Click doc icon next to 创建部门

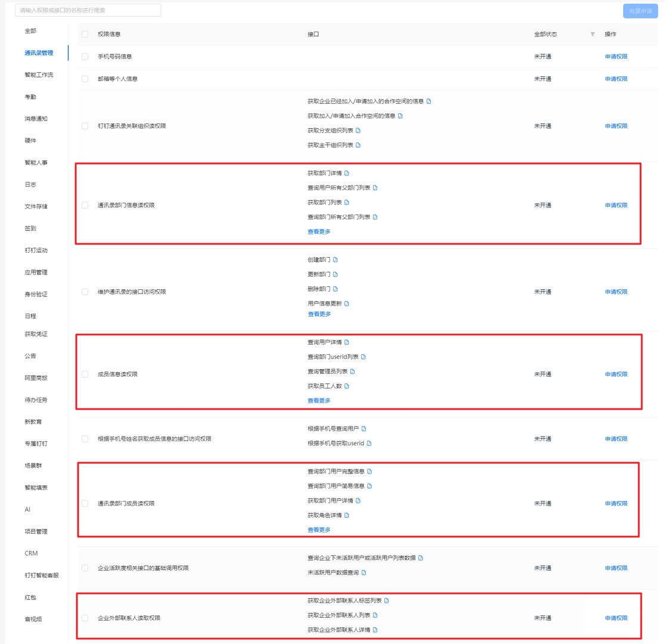[335, 260]
